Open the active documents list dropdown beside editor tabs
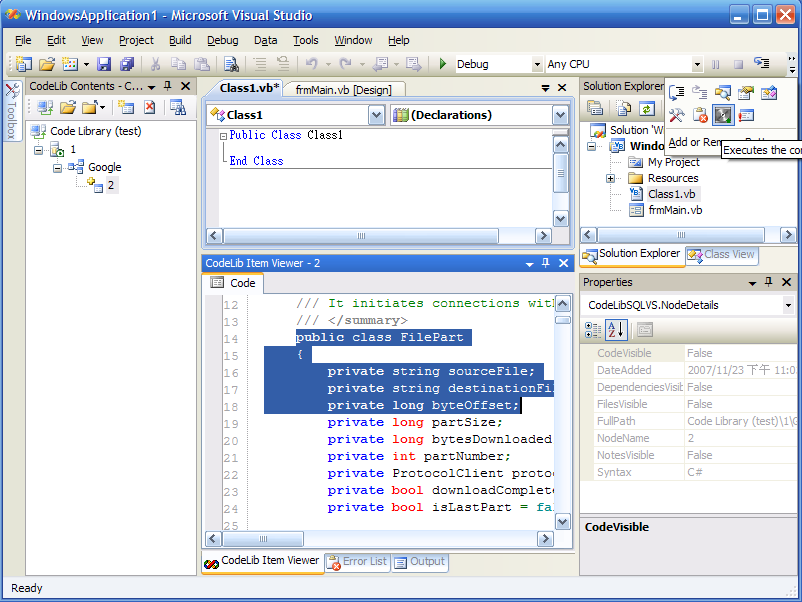This screenshot has height=602, width=802. 546,88
